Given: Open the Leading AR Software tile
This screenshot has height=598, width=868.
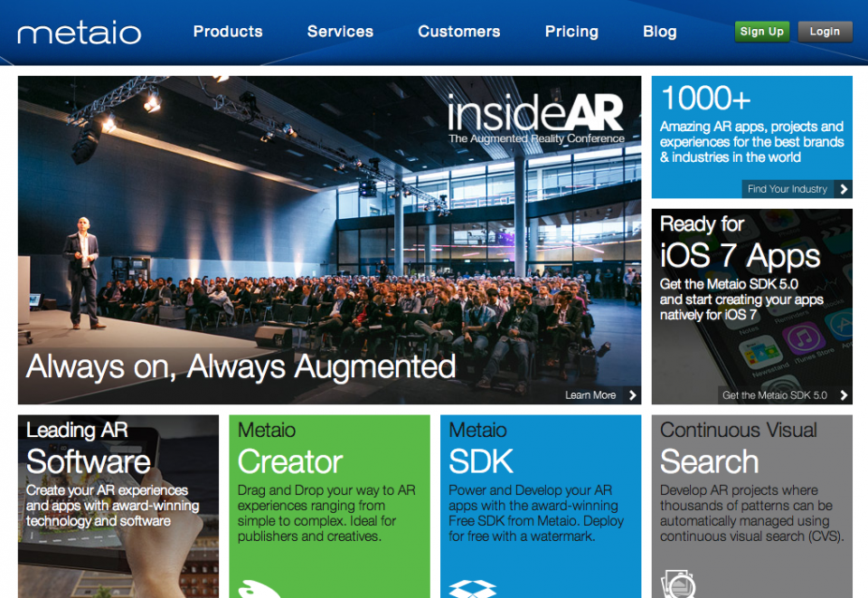Looking at the screenshot, I should [x=118, y=489].
